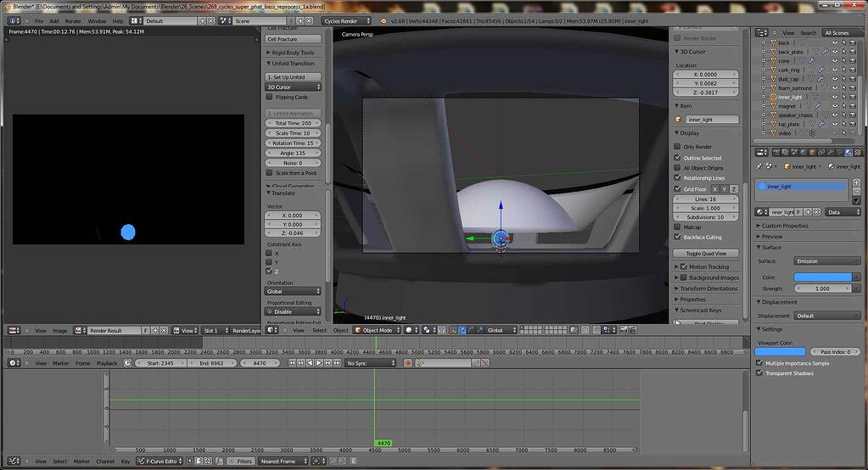
Task: Enable the Only Render display option
Action: coord(677,147)
